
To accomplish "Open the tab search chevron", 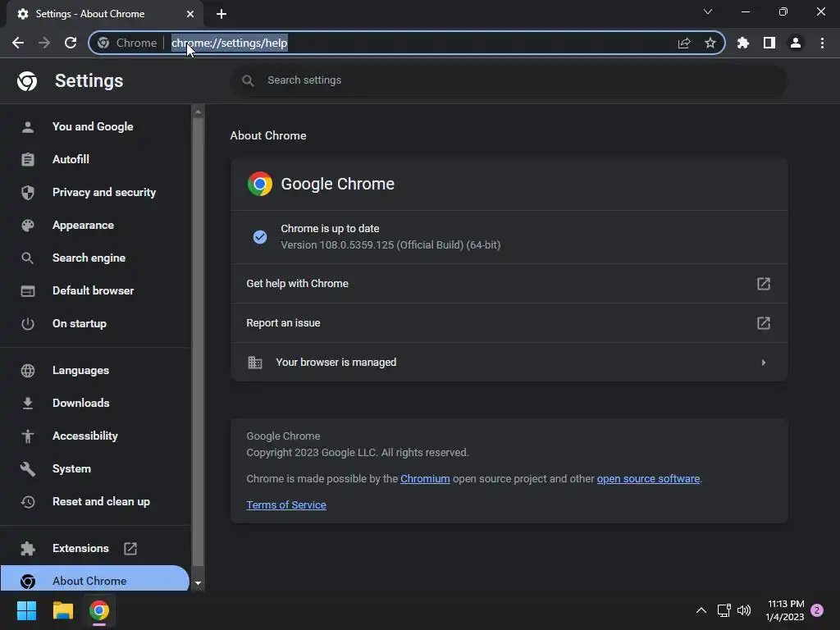I will click(x=708, y=11).
